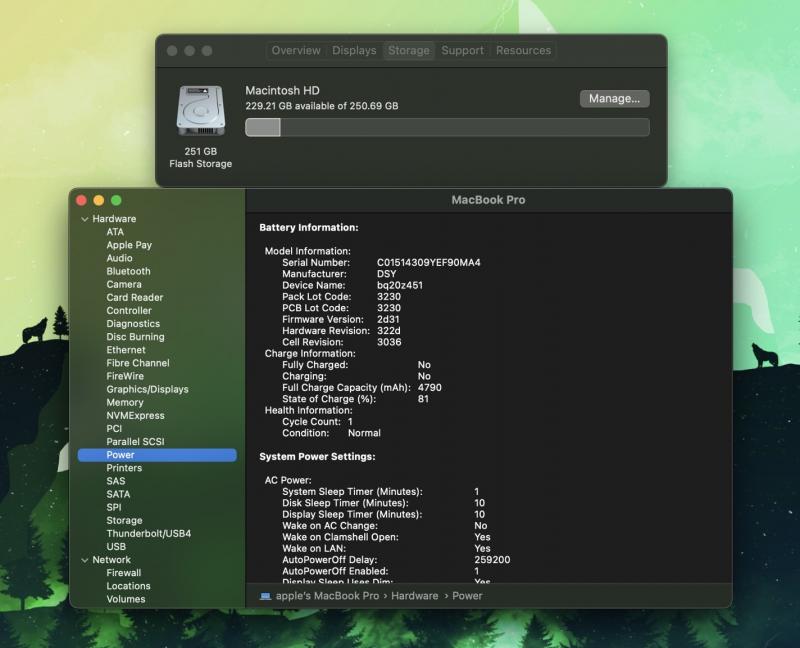The height and width of the screenshot is (648, 800).
Task: Select Storage in the sidebar list
Action: (124, 520)
